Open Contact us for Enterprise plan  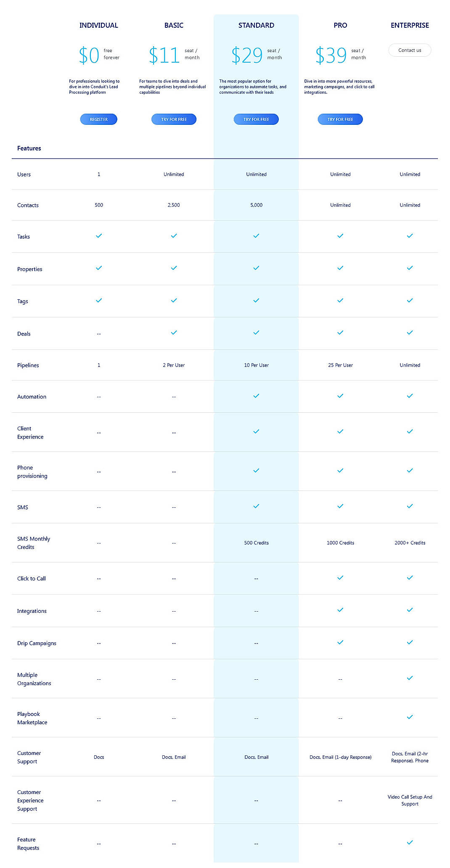coord(409,50)
